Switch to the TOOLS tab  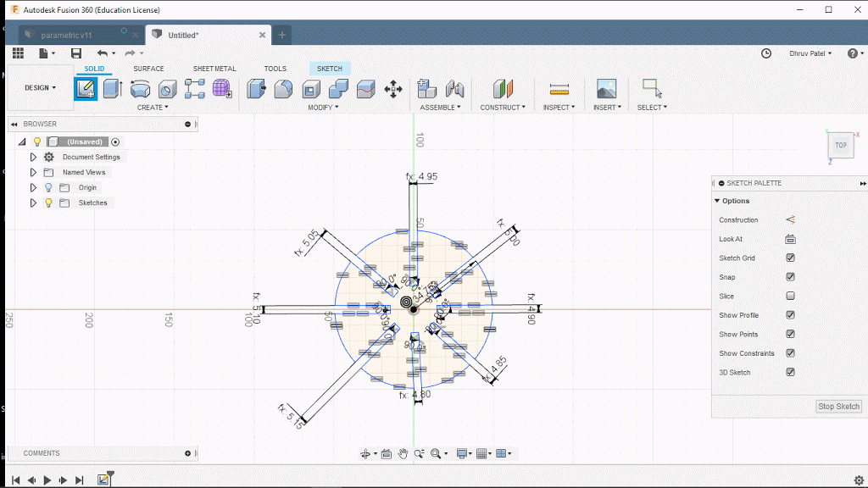[275, 69]
